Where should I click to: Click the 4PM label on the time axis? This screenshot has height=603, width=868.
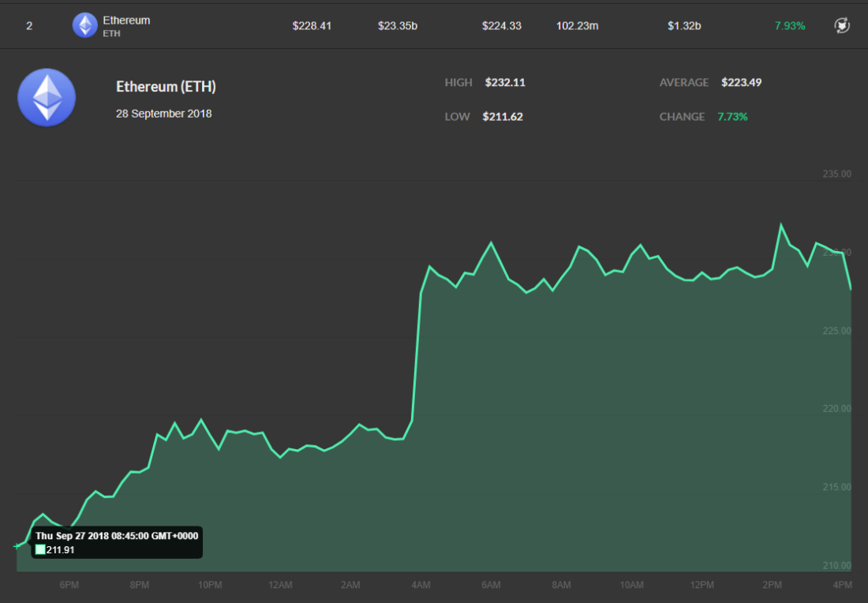coord(843,586)
